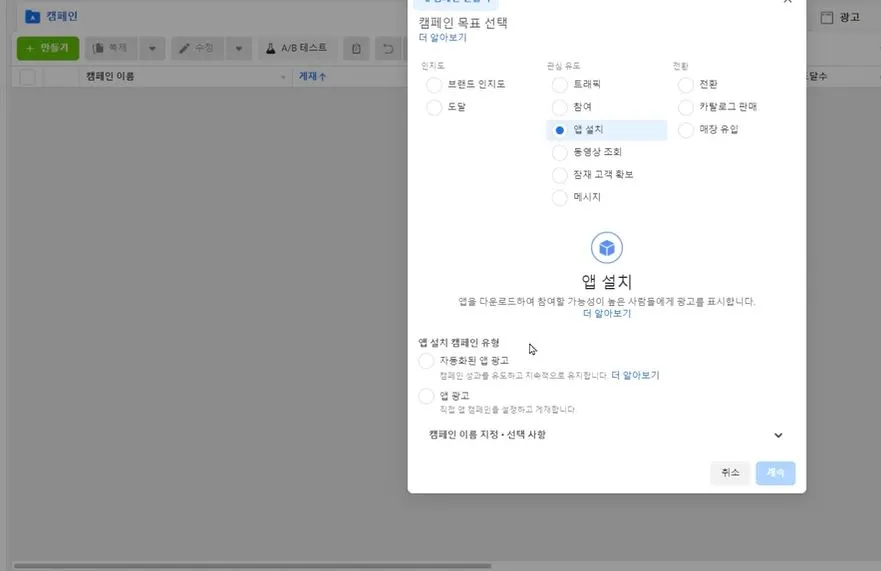Click the A/B 테스트 button
The width and height of the screenshot is (881, 571).
tap(297, 48)
